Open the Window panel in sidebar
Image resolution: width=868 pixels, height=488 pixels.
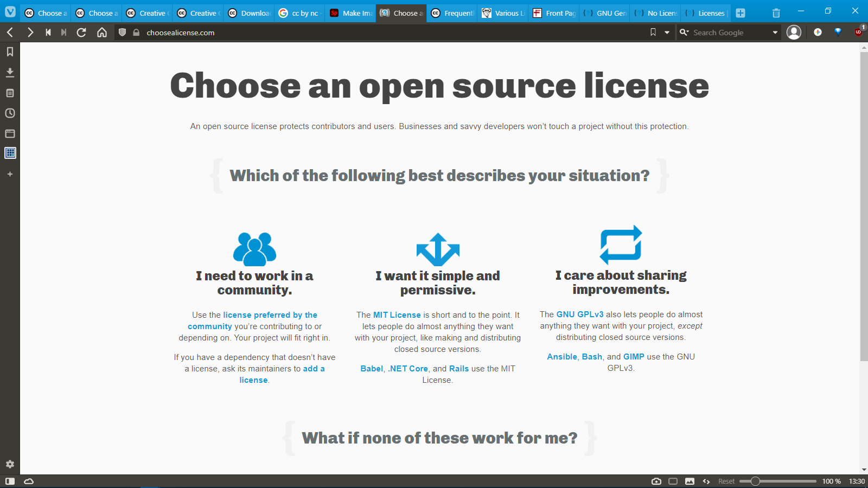click(10, 133)
